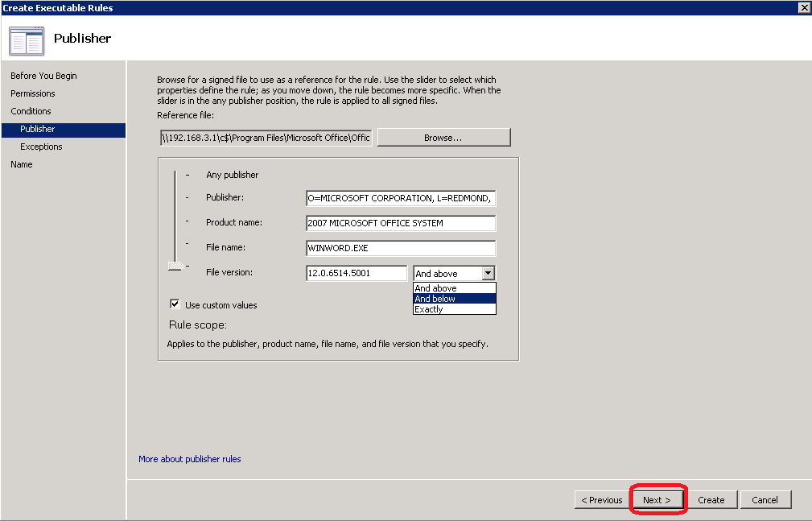Viewport: 812px width, 521px height.
Task: Choose 'And below' in the version list
Action: point(454,299)
